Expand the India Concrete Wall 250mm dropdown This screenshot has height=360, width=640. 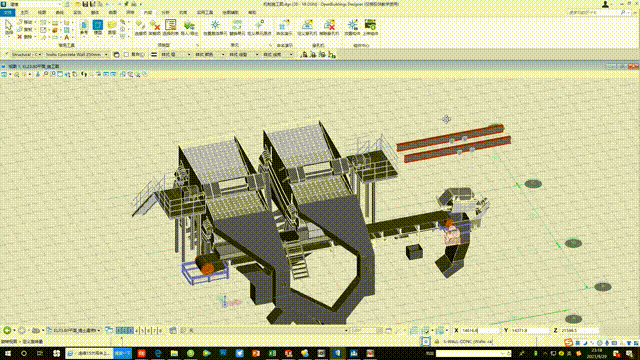[106, 54]
